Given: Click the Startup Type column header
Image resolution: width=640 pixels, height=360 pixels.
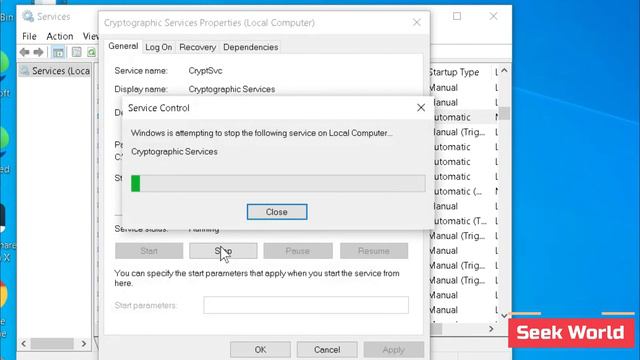Looking at the screenshot, I should [x=454, y=72].
